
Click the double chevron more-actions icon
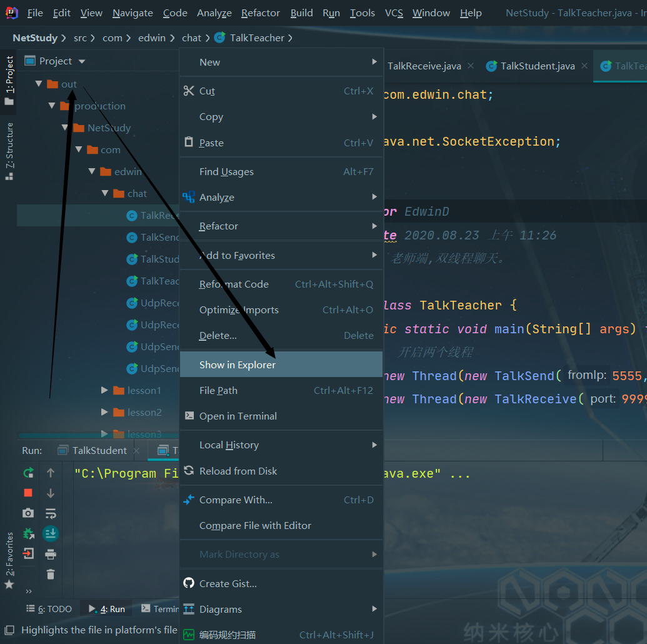pyautogui.click(x=29, y=591)
